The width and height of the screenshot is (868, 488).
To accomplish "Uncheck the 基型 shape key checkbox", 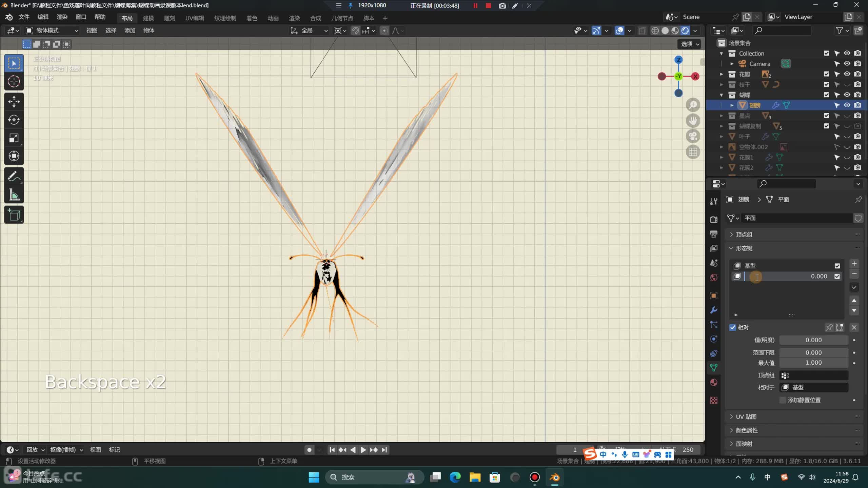I will (837, 266).
